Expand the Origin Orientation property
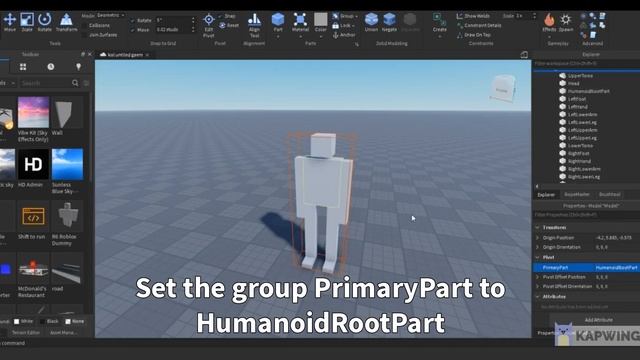Image resolution: width=640 pixels, height=360 pixels. pos(538,247)
